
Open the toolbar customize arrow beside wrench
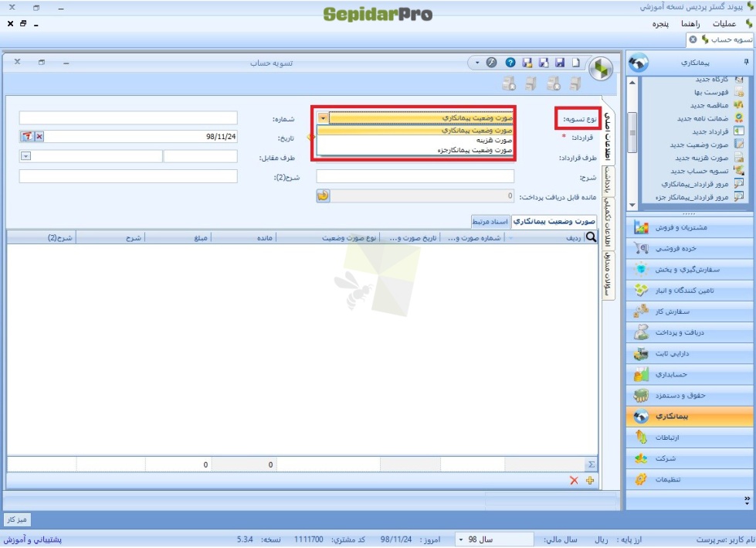point(477,63)
